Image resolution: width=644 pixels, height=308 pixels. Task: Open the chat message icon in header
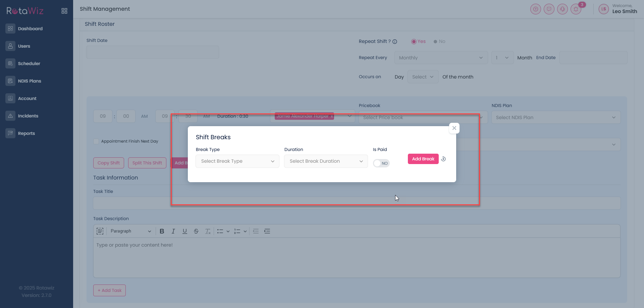click(549, 9)
